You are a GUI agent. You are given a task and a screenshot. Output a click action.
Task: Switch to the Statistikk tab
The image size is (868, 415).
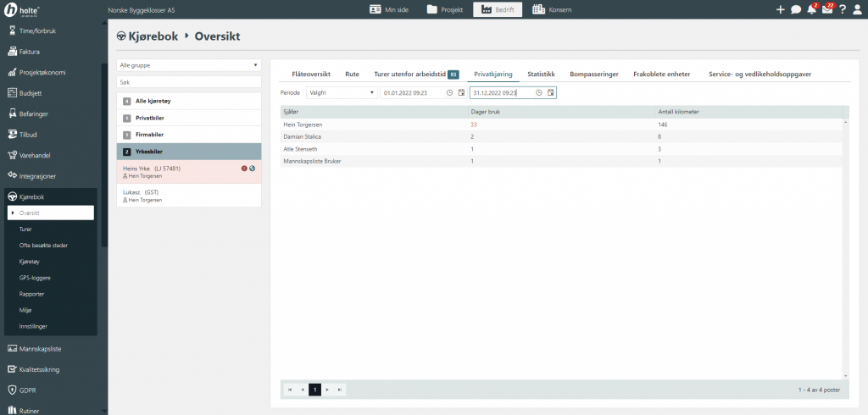[x=541, y=75]
